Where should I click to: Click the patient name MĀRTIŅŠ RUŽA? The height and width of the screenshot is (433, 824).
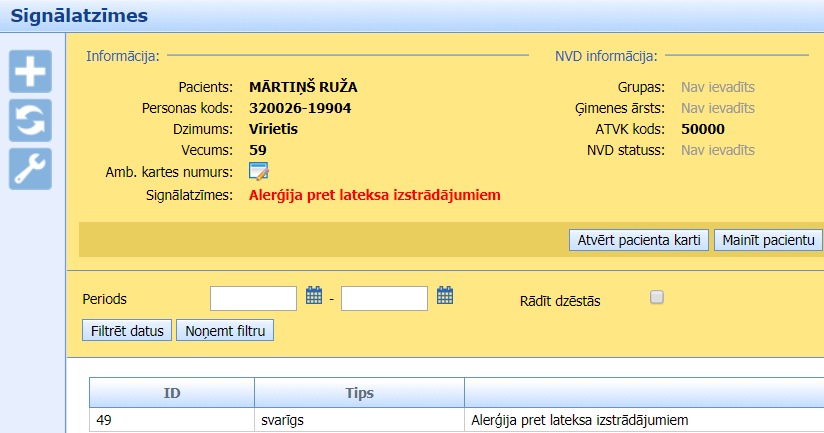[x=303, y=87]
